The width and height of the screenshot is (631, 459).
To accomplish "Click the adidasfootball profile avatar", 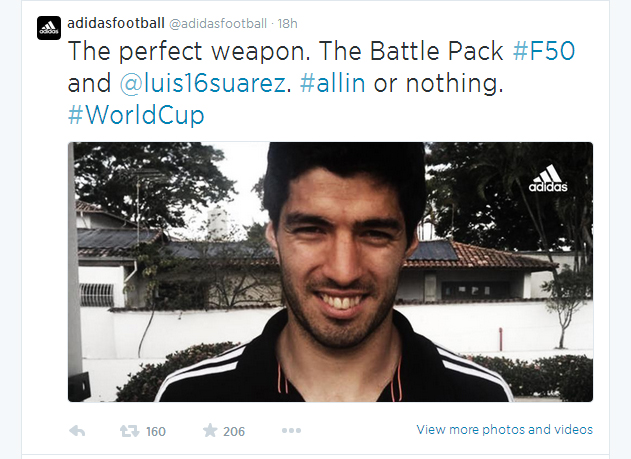I will pos(49,28).
